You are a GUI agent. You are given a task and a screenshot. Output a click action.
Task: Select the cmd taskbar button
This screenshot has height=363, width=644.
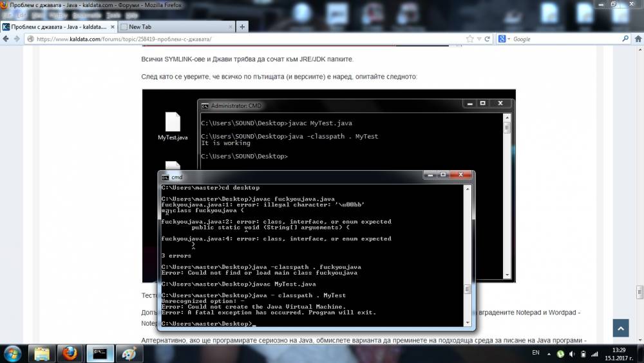pos(100,353)
